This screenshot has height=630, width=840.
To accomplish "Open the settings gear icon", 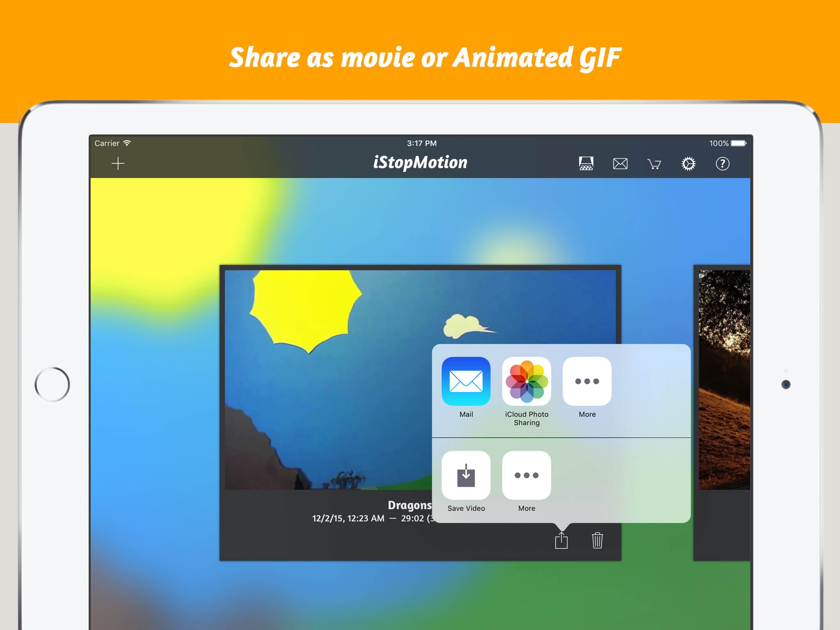I will (689, 164).
